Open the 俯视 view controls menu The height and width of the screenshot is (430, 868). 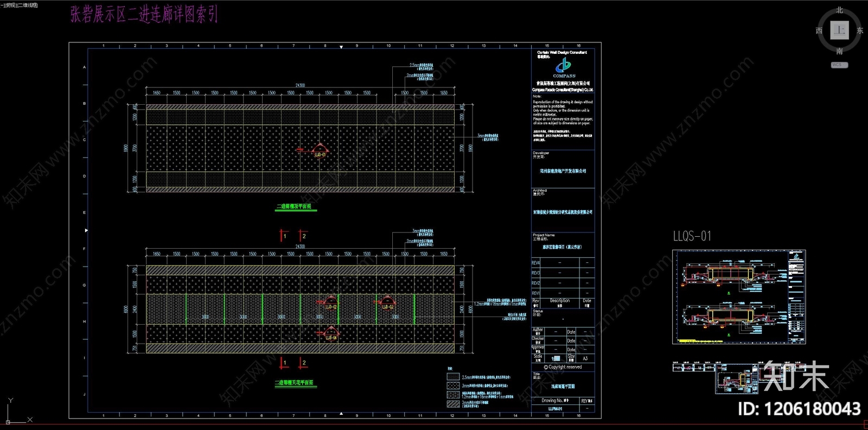pos(10,5)
